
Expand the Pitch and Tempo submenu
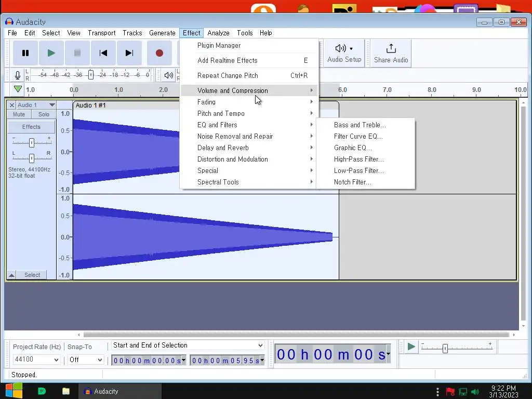click(x=249, y=113)
